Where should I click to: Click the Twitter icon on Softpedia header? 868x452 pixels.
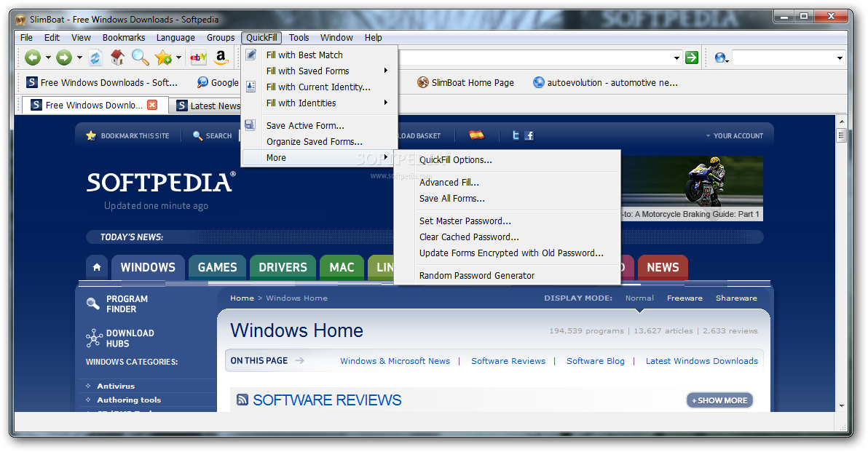point(516,135)
